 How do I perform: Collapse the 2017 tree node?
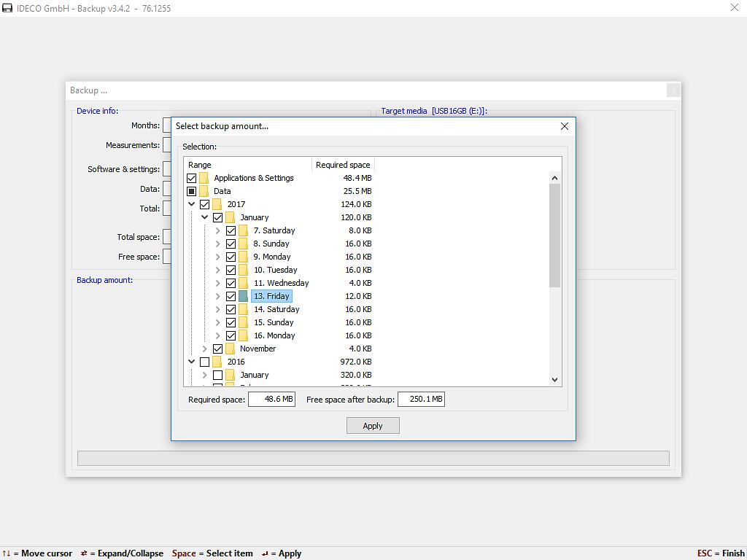[192, 204]
